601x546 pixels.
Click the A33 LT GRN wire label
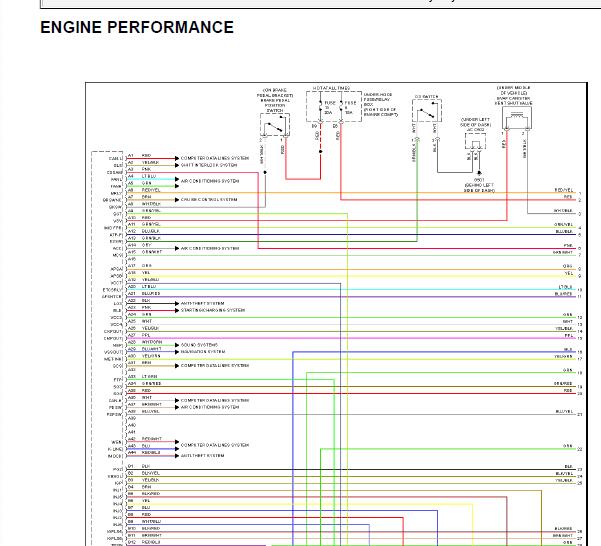pyautogui.click(x=149, y=376)
